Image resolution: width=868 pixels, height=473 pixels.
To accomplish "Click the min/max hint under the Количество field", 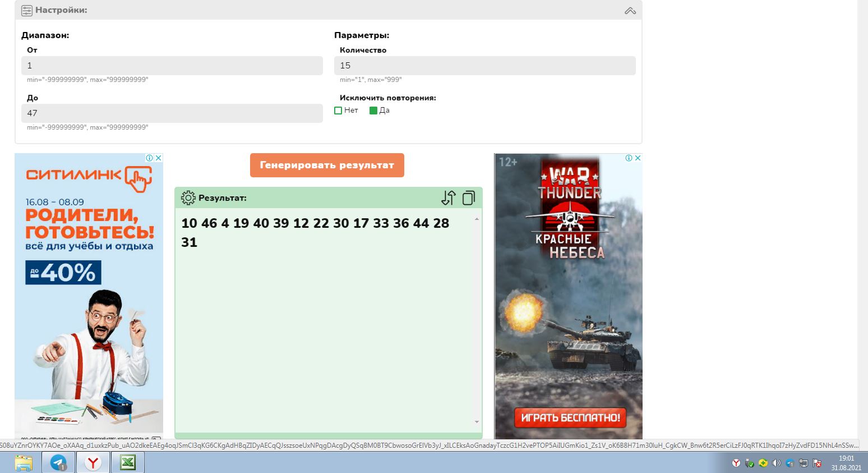I will pos(371,80).
